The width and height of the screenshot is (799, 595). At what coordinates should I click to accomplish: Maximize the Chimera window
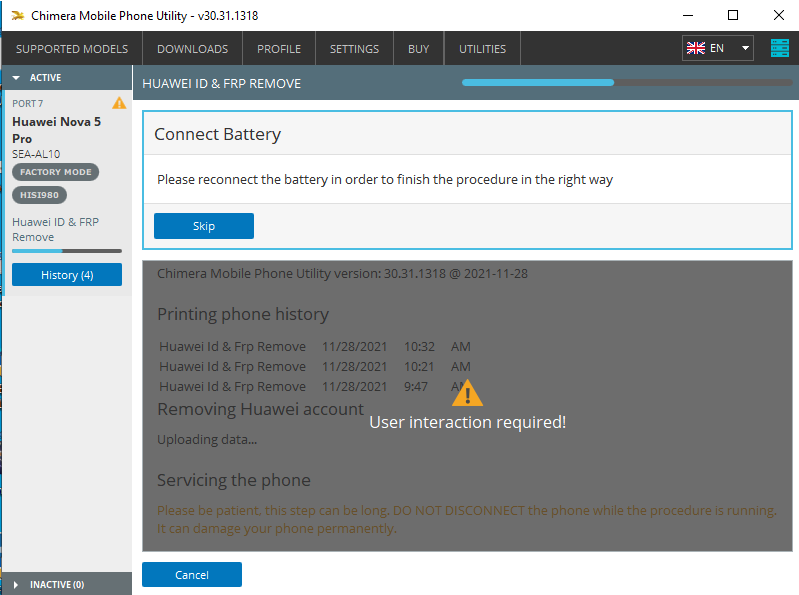[x=733, y=15]
